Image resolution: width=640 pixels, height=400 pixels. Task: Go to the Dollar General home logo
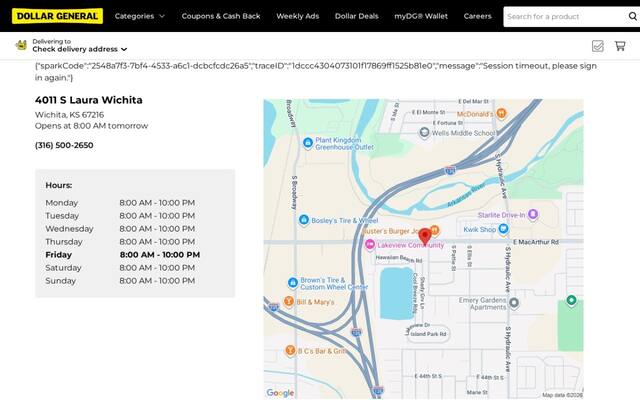click(57, 16)
